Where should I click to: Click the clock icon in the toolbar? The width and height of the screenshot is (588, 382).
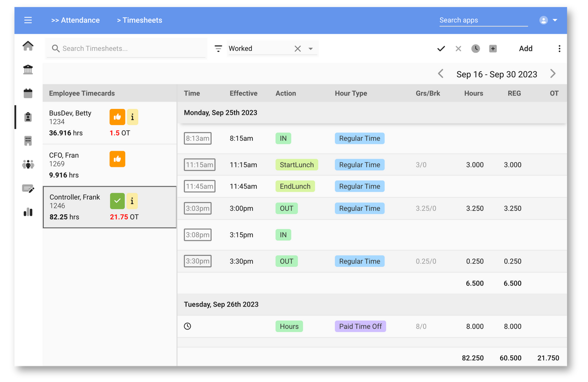coord(475,49)
